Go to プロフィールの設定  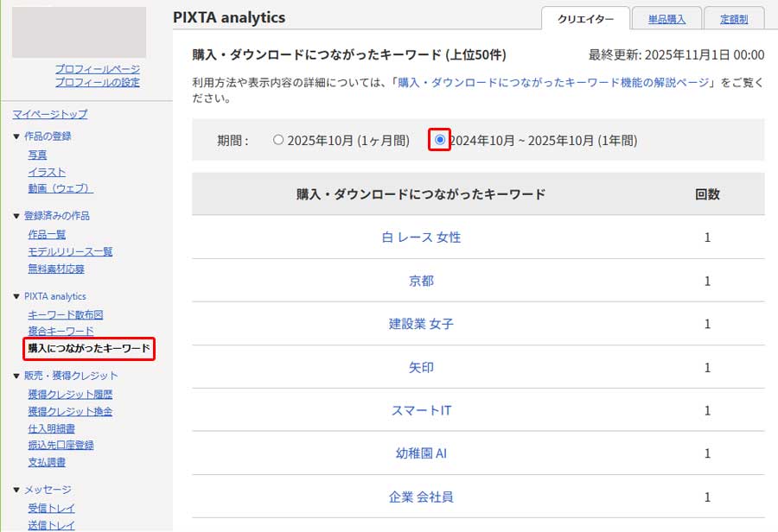tap(97, 83)
